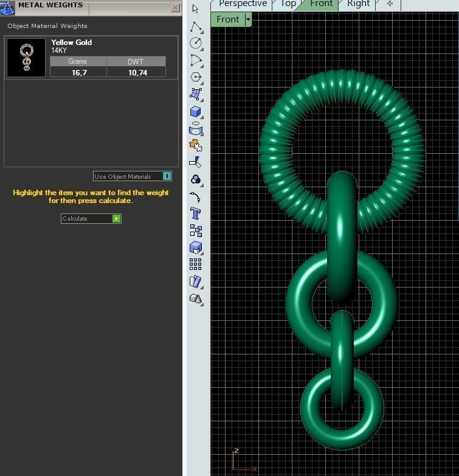Image resolution: width=459 pixels, height=476 pixels.
Task: Select the array grid tool
Action: tap(196, 264)
